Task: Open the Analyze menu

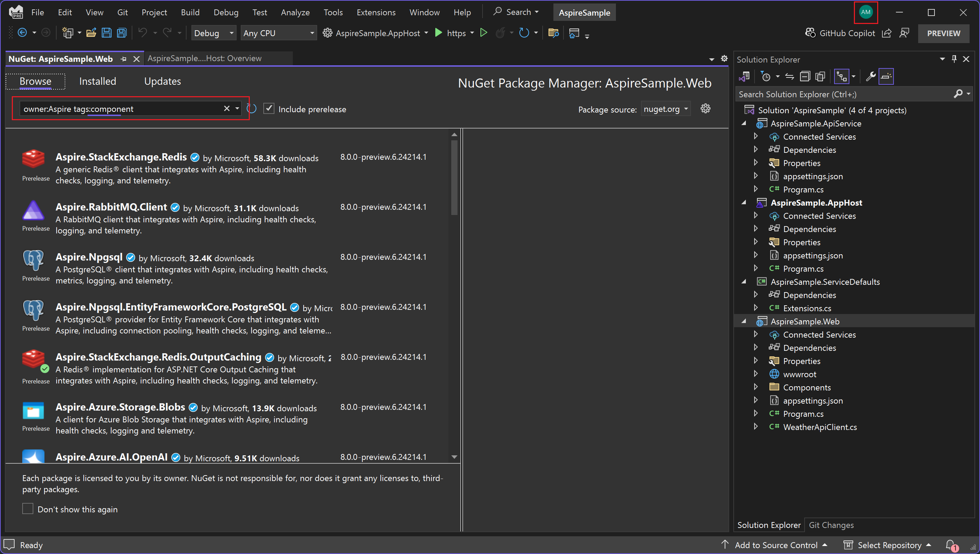Action: (x=295, y=12)
